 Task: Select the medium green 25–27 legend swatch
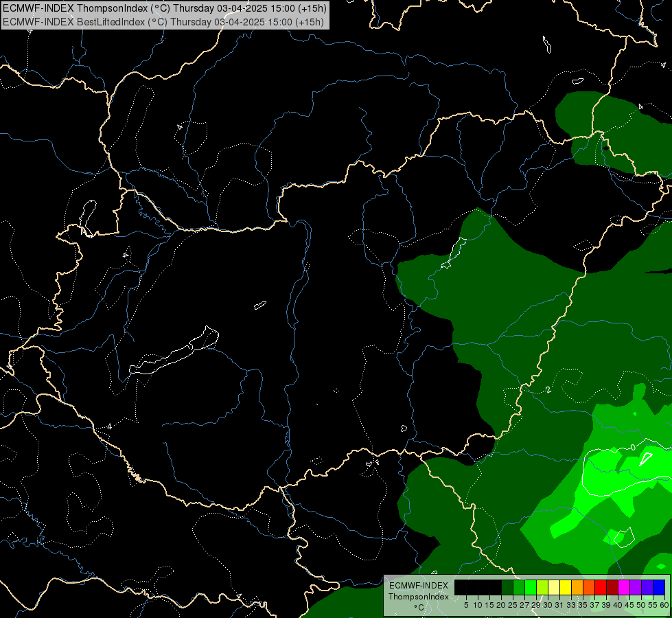(519, 587)
